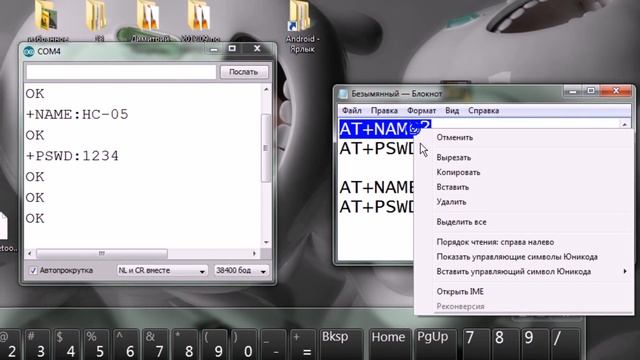Select Порядок чтения: справа налево
The image size is (640, 360).
[x=495, y=242]
